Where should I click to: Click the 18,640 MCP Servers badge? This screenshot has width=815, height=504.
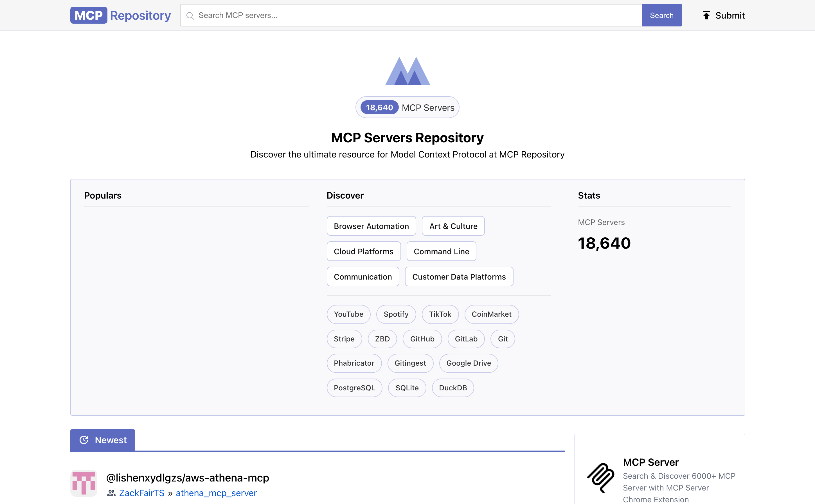click(407, 107)
